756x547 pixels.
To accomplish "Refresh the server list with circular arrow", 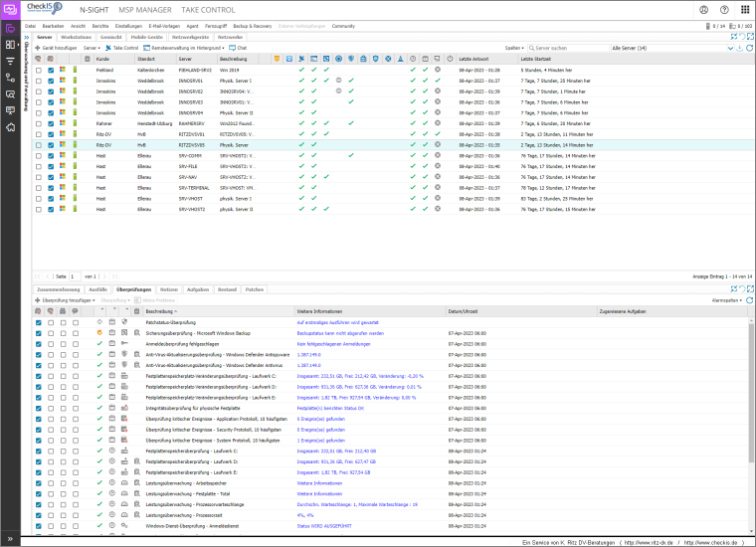I will tap(750, 48).
